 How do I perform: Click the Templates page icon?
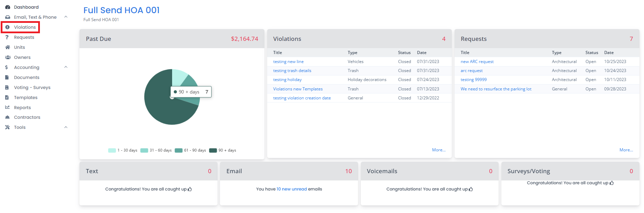click(7, 97)
